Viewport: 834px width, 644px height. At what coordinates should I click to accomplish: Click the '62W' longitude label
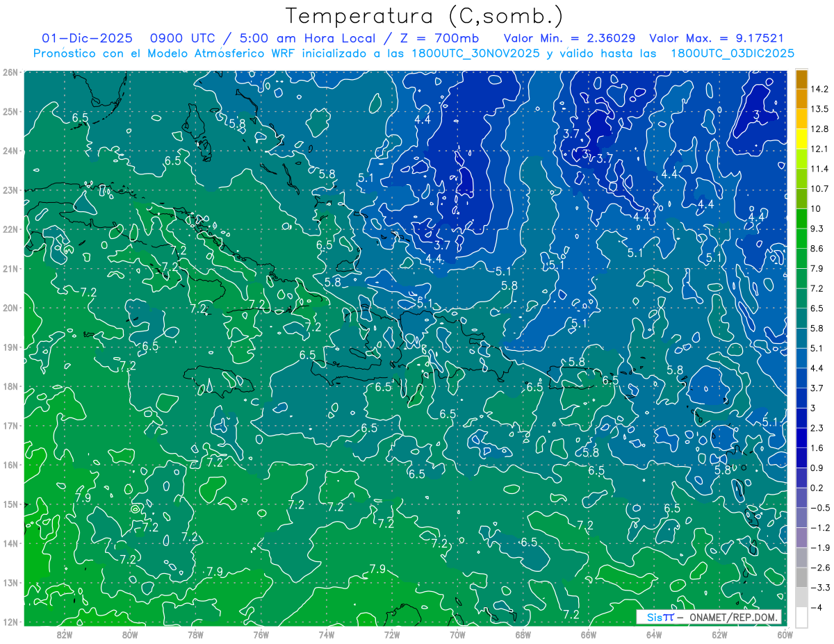tap(719, 634)
